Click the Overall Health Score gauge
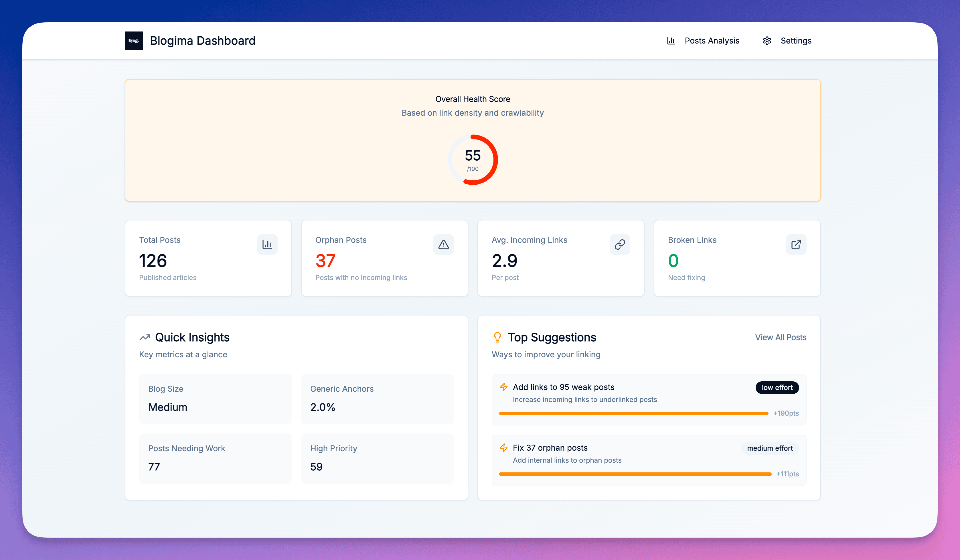The width and height of the screenshot is (960, 560). point(473,160)
